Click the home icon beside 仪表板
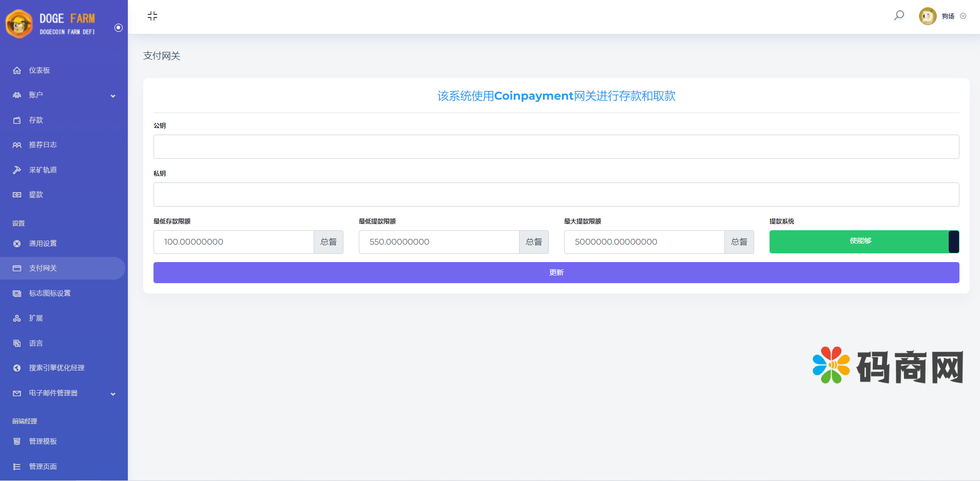 click(17, 70)
